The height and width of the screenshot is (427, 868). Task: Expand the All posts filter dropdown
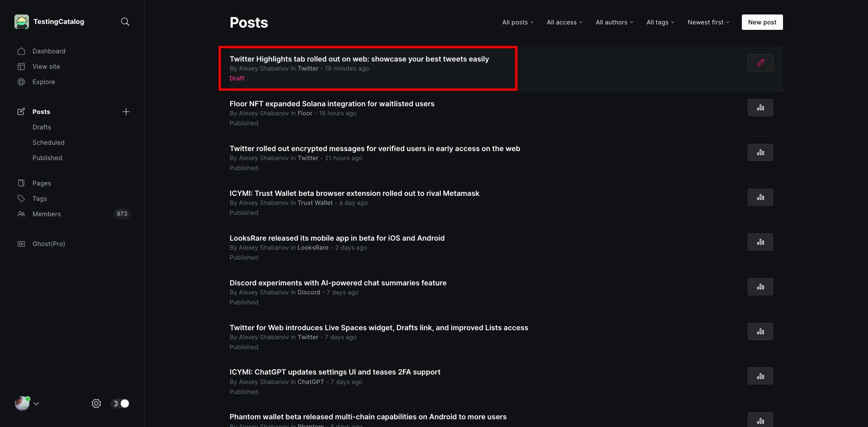[518, 22]
